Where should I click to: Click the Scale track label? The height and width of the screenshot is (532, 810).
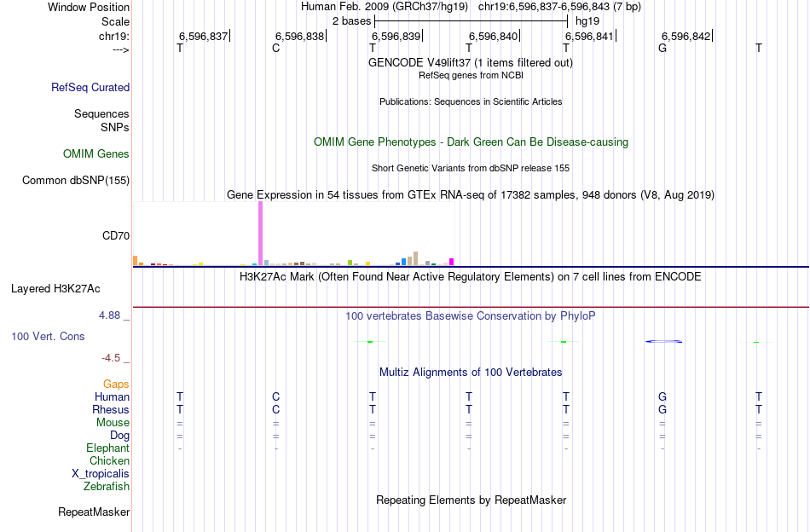115,21
